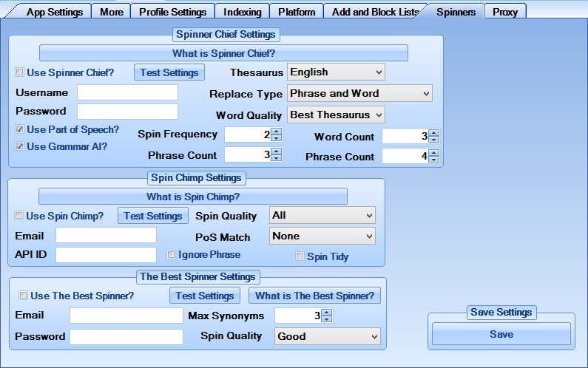
Task: Click the Spin Chimp Email field
Action: 106,235
